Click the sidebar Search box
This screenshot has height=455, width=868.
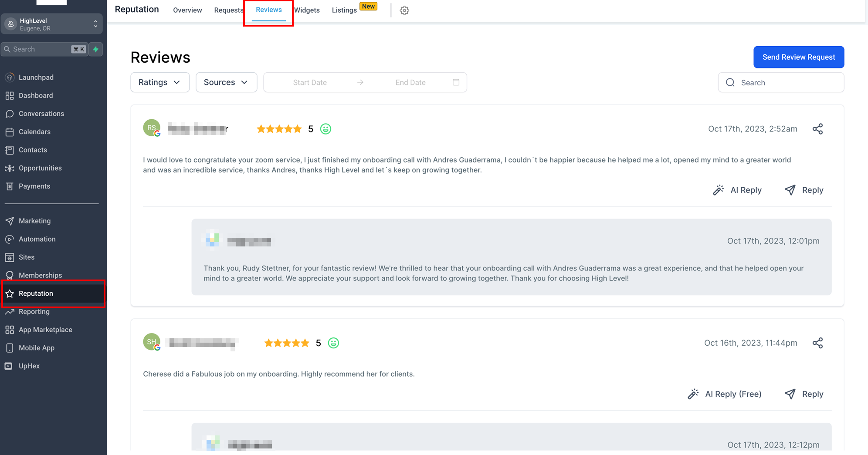(44, 49)
